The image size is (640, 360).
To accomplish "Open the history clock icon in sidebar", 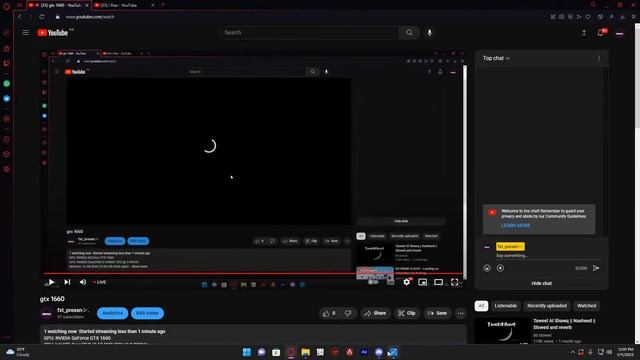I will pyautogui.click(x=7, y=139).
